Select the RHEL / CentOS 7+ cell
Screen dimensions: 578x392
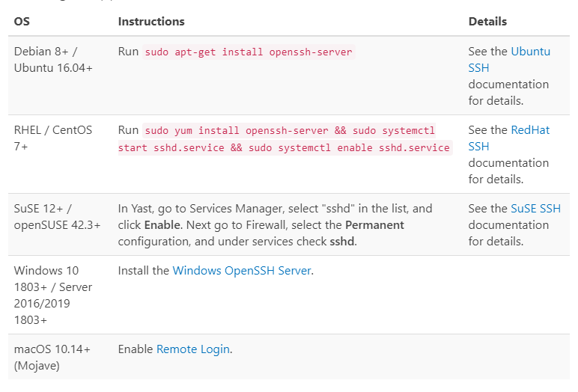coord(53,138)
